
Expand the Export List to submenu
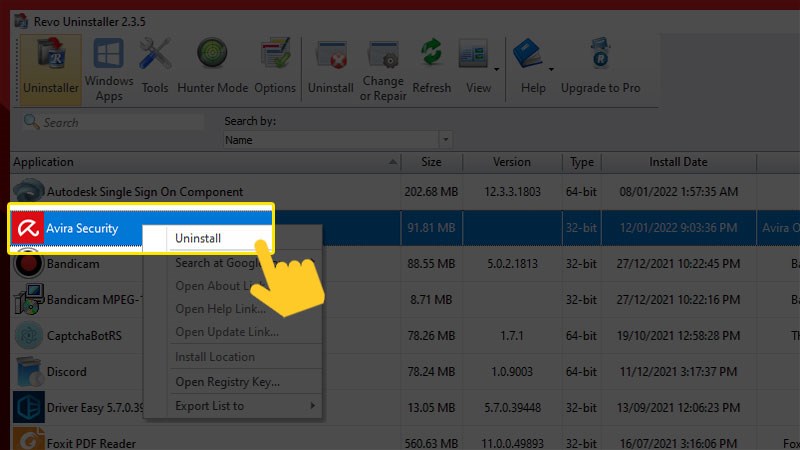point(312,406)
